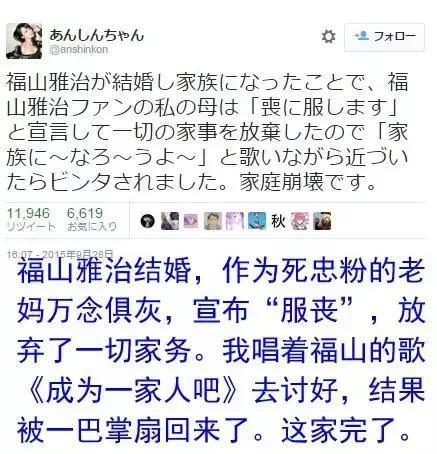The width and height of the screenshot is (437, 454).
Task: Click the blue Chinese translation caption
Action: tap(221, 349)
